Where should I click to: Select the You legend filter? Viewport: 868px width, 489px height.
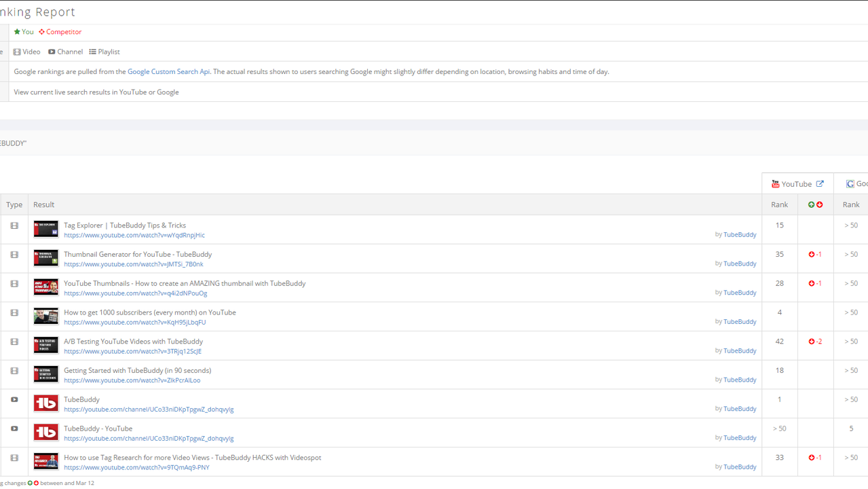tap(24, 32)
